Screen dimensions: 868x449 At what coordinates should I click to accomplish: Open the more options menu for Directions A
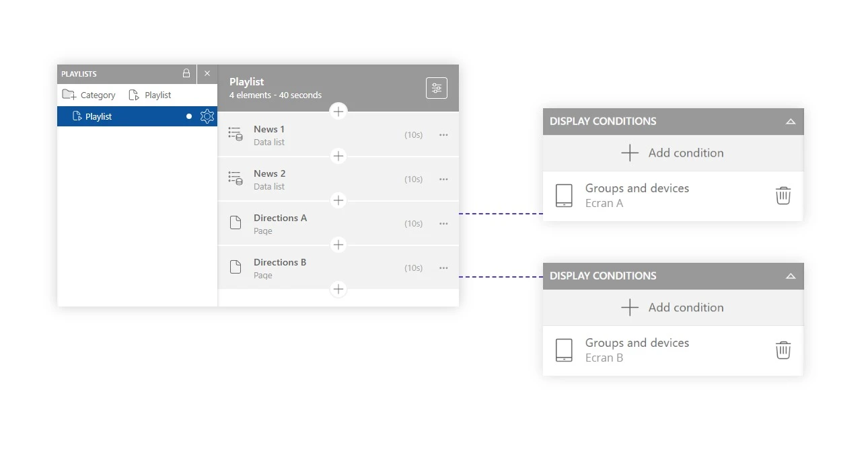point(443,223)
